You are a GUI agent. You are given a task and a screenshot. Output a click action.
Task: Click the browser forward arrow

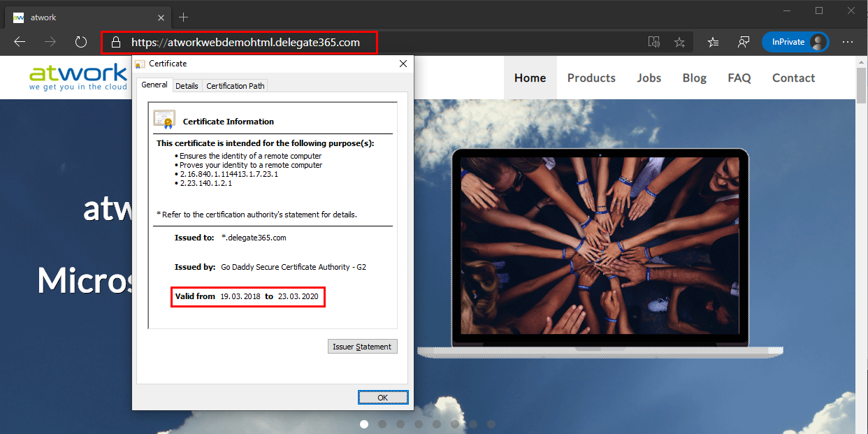(x=50, y=42)
